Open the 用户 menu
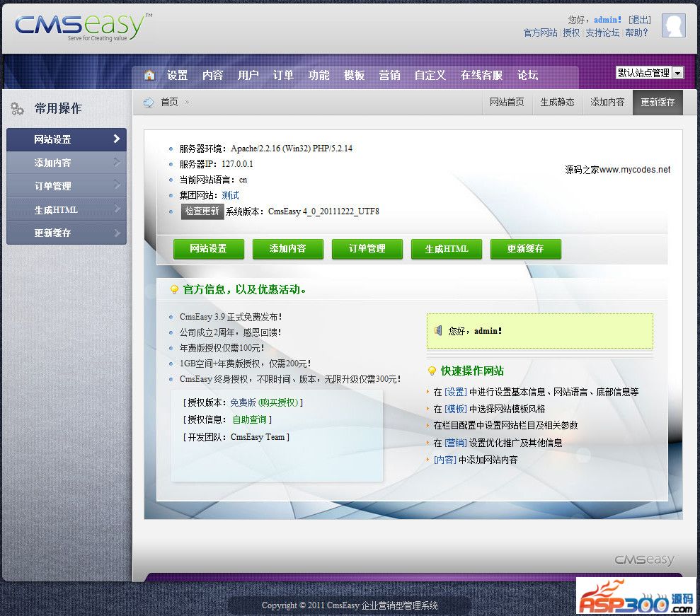Screen dimensions: 700x616 [248, 75]
